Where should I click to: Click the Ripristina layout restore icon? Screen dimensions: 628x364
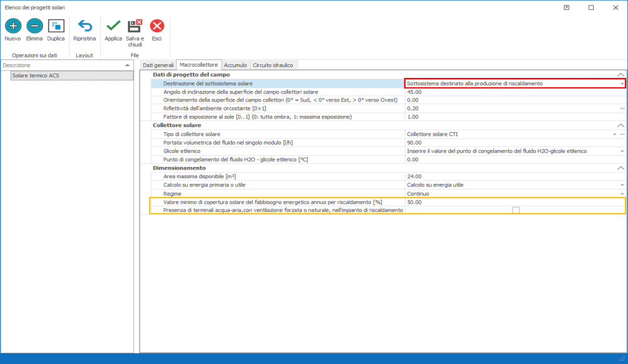click(84, 26)
